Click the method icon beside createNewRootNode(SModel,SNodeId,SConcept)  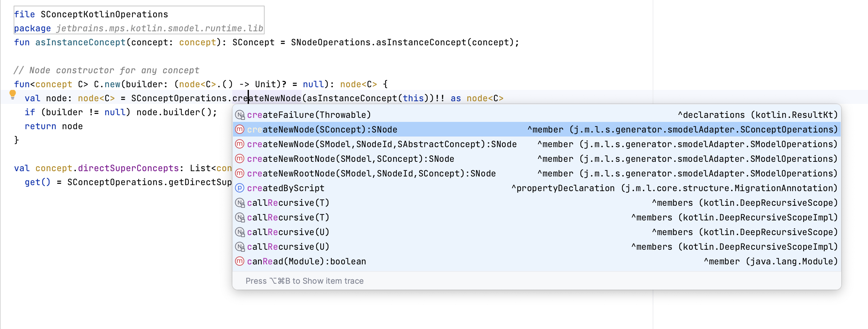[x=239, y=173]
